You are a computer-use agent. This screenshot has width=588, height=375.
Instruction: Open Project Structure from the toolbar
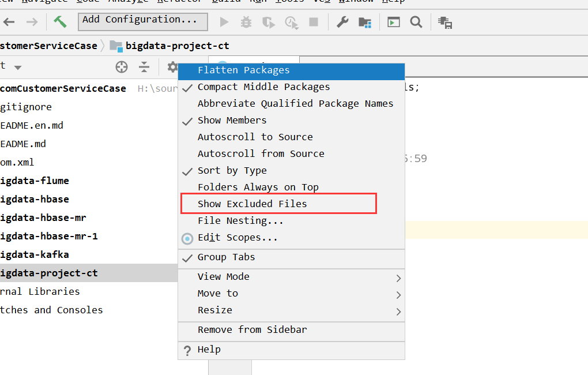pyautogui.click(x=365, y=21)
